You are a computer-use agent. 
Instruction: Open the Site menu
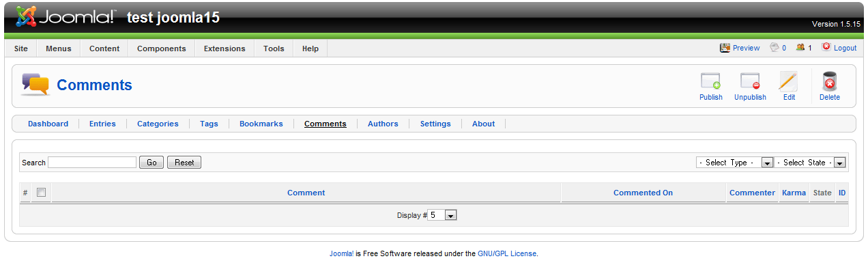(x=21, y=49)
